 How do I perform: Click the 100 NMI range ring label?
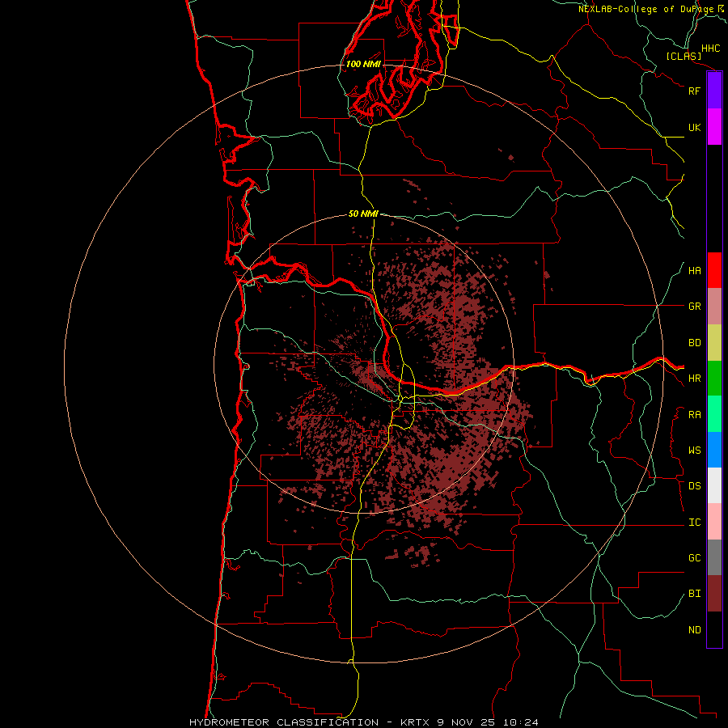pyautogui.click(x=363, y=64)
